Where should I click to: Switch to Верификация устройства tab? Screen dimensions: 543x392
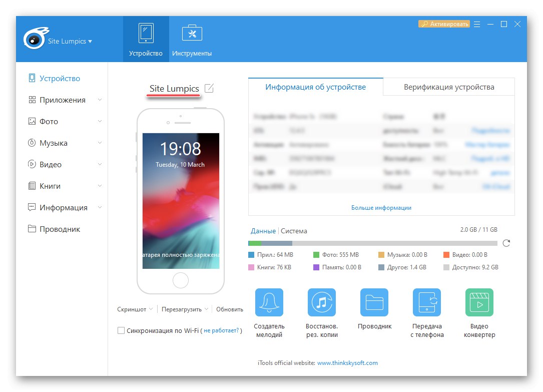coord(449,87)
